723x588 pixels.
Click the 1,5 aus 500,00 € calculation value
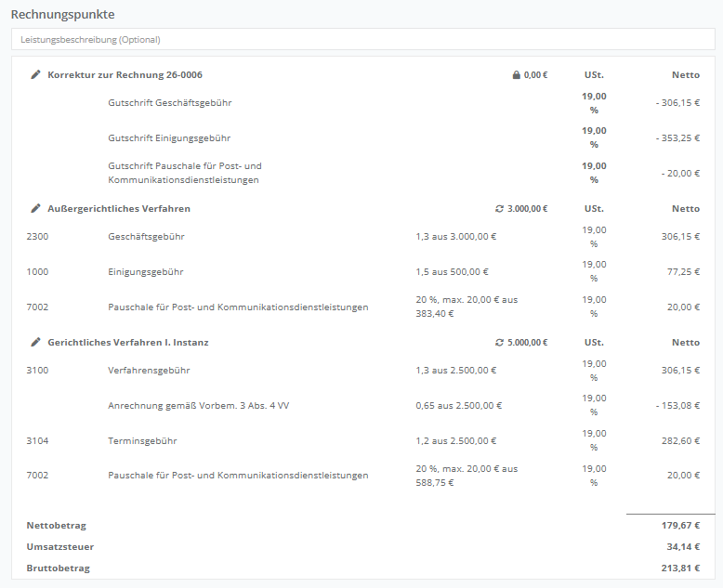(452, 272)
